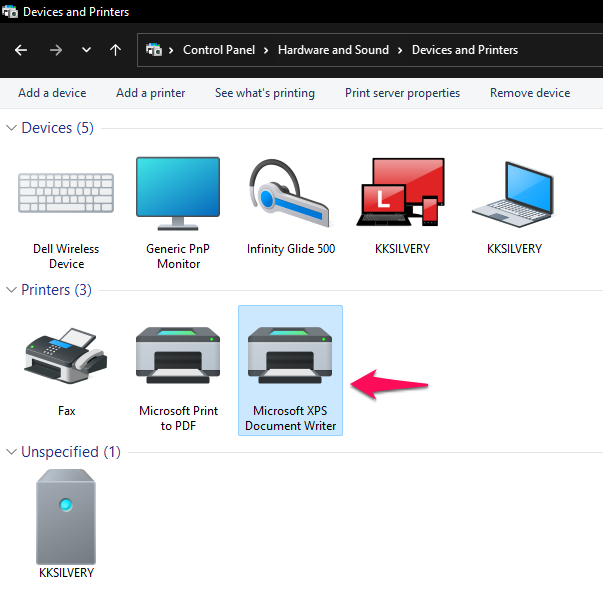The width and height of the screenshot is (603, 610).
Task: Collapse the Printers (3) group
Action: [12, 290]
